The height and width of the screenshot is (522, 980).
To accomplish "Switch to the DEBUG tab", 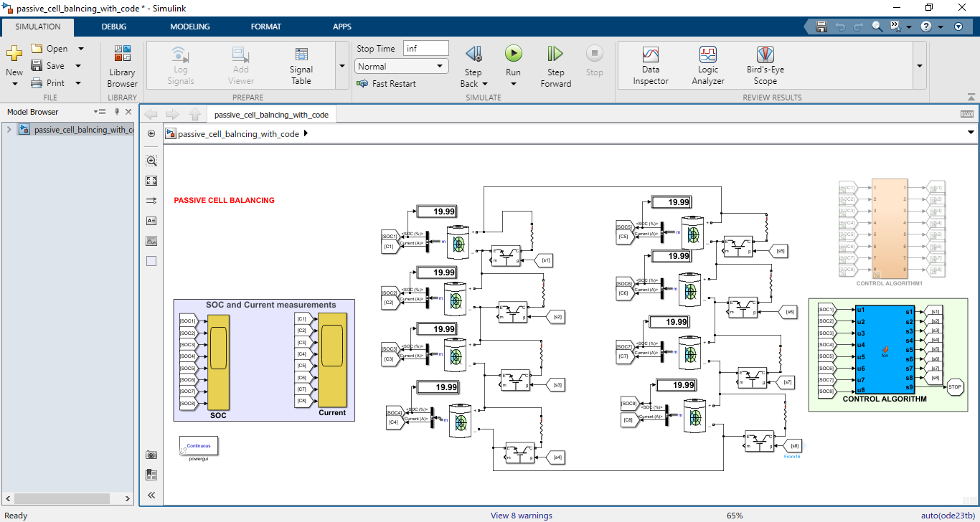I will [113, 27].
